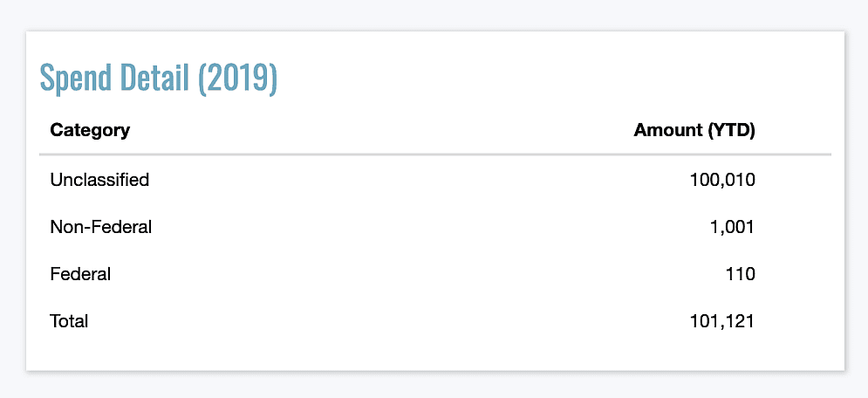Click the (2019) year in the title

tap(237, 79)
